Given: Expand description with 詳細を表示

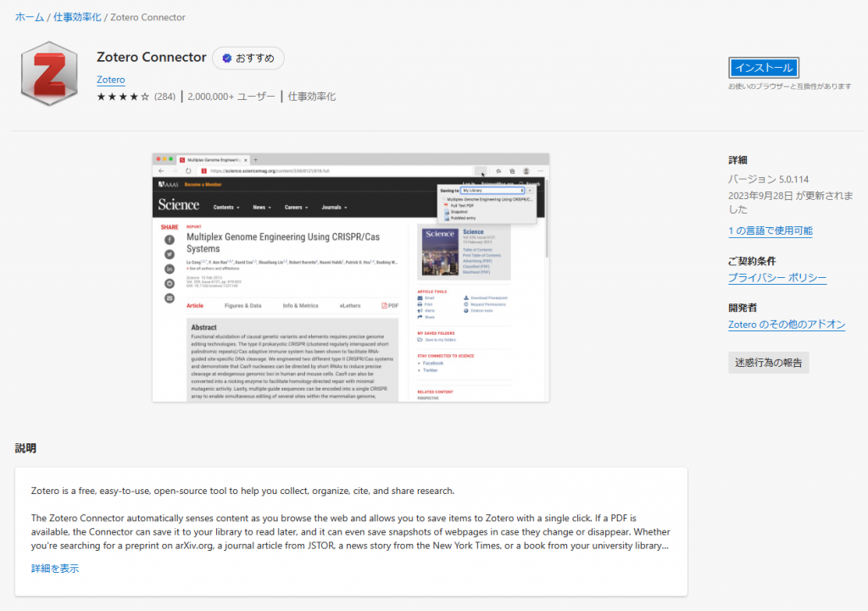Looking at the screenshot, I should (55, 569).
